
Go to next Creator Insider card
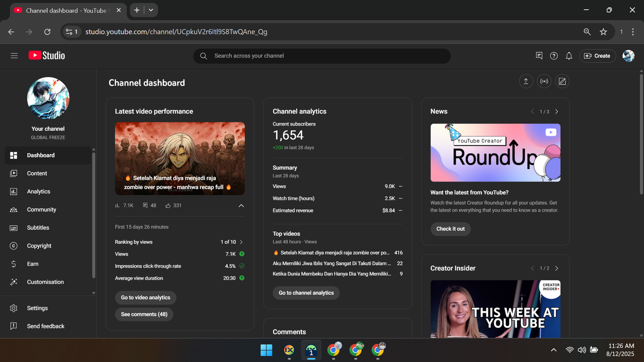coord(557,268)
